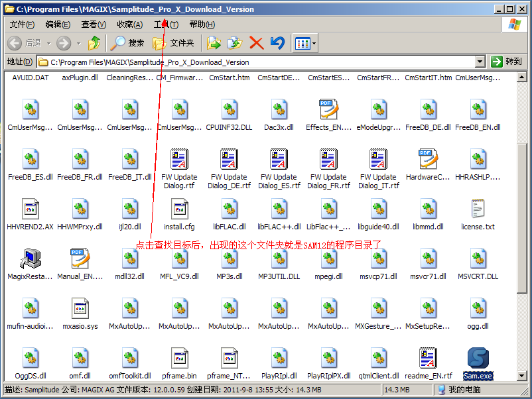
Task: Open the Forward history dropdown arrow
Action: tap(79, 43)
